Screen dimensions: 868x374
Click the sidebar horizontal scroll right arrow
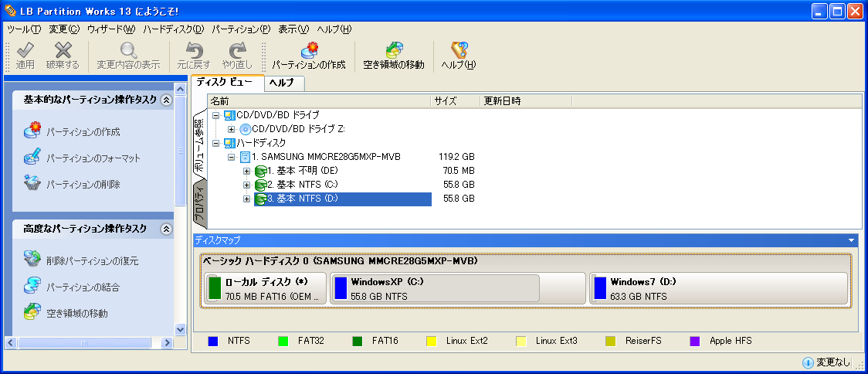click(x=167, y=343)
